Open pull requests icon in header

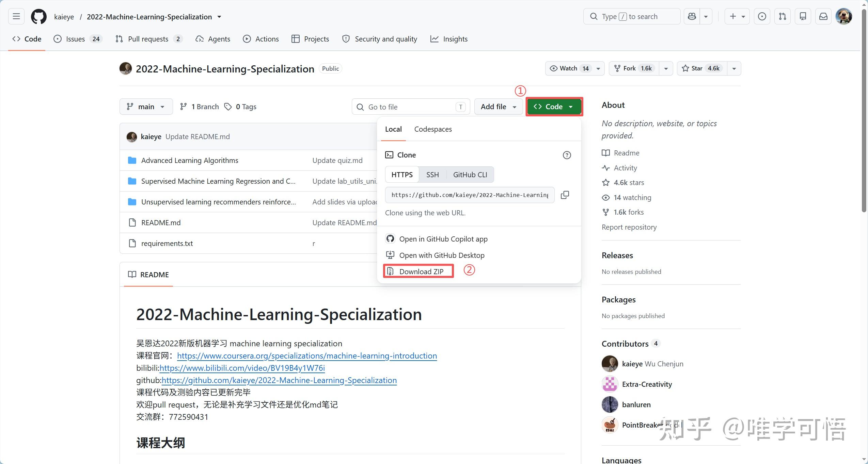(783, 16)
